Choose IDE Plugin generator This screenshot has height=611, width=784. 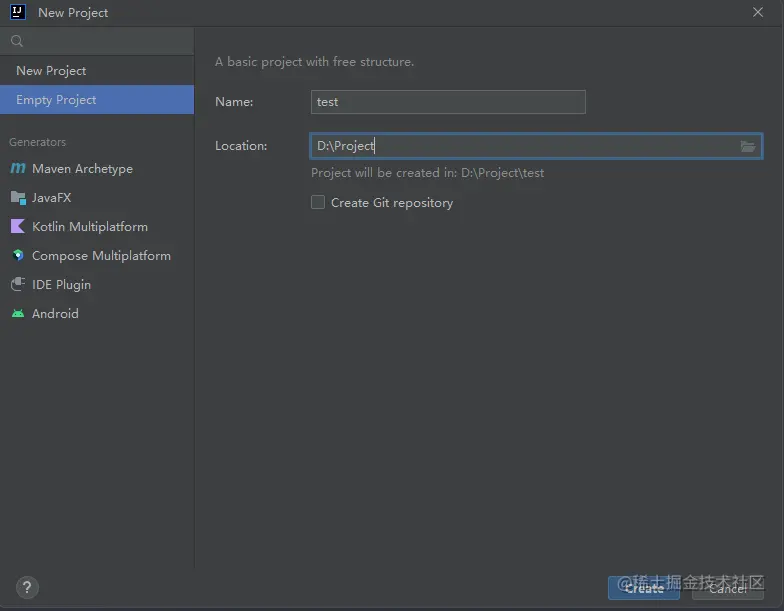(97, 284)
